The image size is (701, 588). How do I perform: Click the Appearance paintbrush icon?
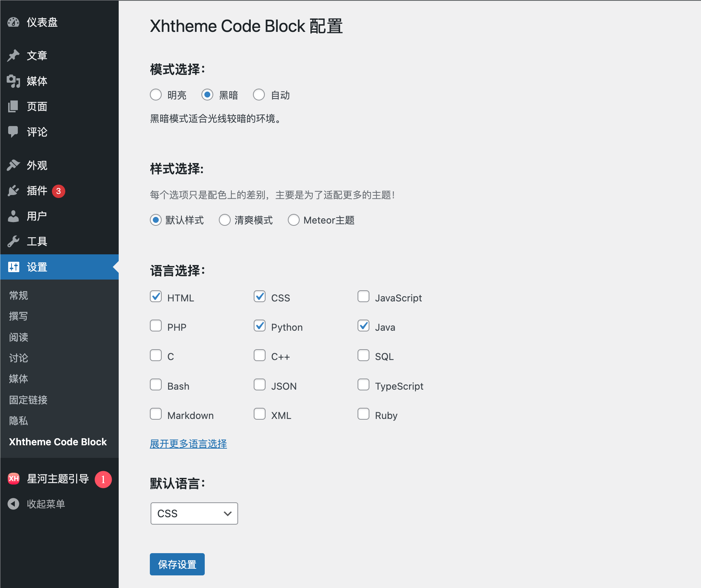click(x=13, y=165)
